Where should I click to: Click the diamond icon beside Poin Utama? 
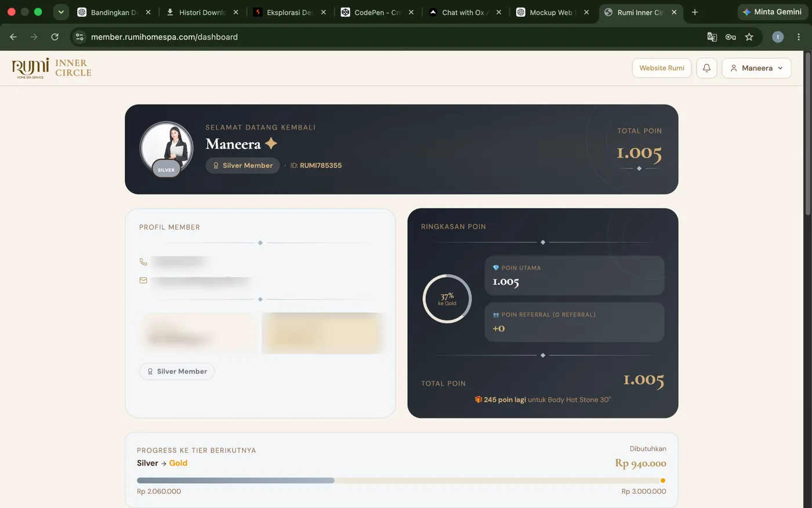coord(496,268)
